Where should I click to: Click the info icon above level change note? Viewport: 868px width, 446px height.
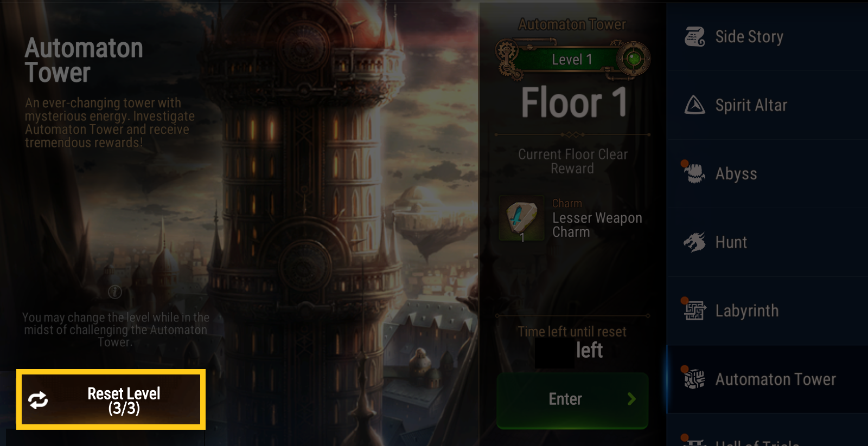[x=115, y=292]
